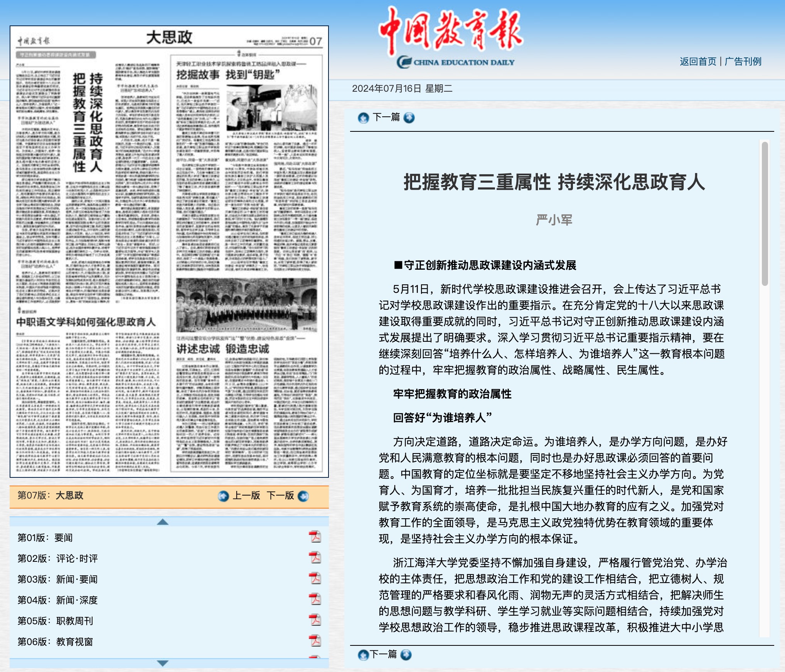Viewport: 785px width, 672px height.
Task: Click the lined-up crowd photo on thumbnail
Action: tap(247, 305)
